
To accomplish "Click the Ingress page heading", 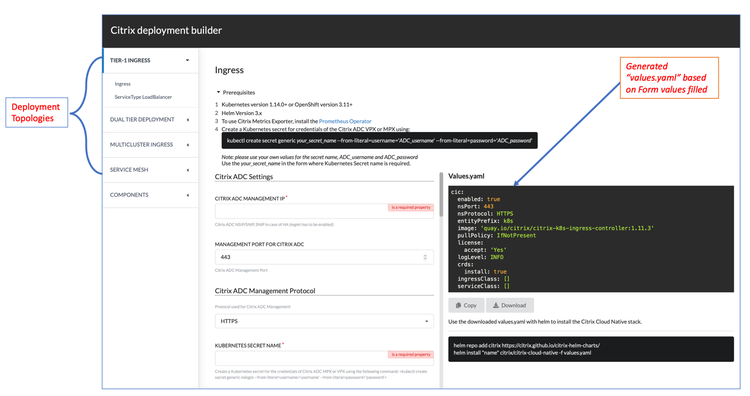I will tap(229, 70).
